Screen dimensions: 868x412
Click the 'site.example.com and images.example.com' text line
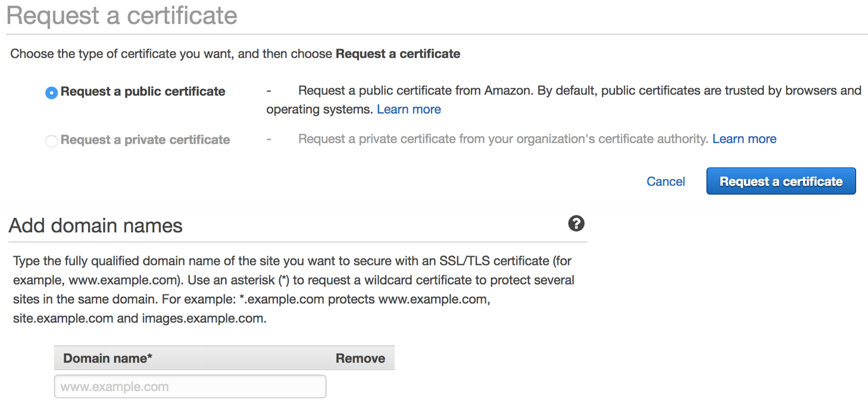point(139,318)
